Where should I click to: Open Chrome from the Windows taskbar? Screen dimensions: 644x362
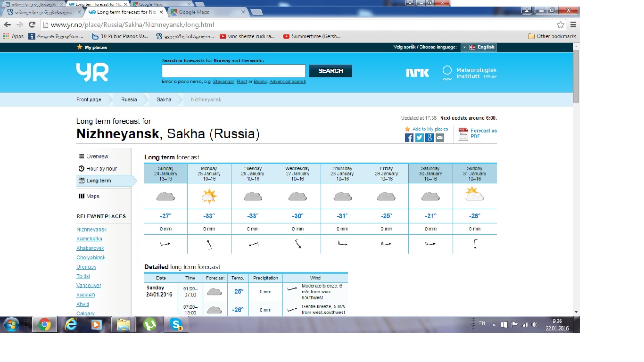pos(45,324)
